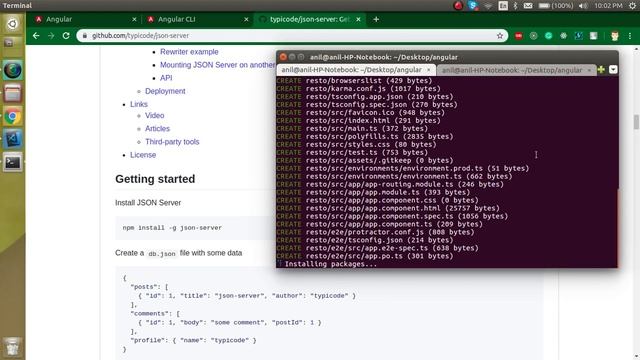
Task: Click the resto/karma.conf.js terminal line
Action: [359, 89]
